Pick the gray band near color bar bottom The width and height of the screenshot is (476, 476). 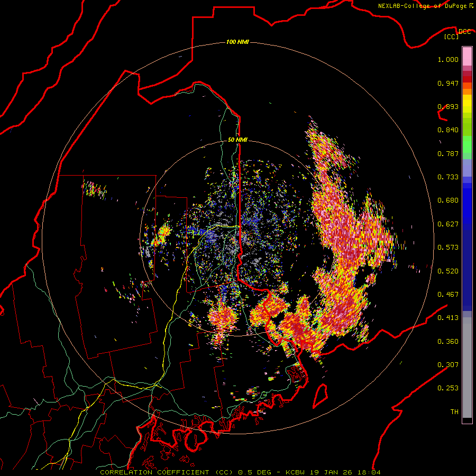click(x=467, y=368)
